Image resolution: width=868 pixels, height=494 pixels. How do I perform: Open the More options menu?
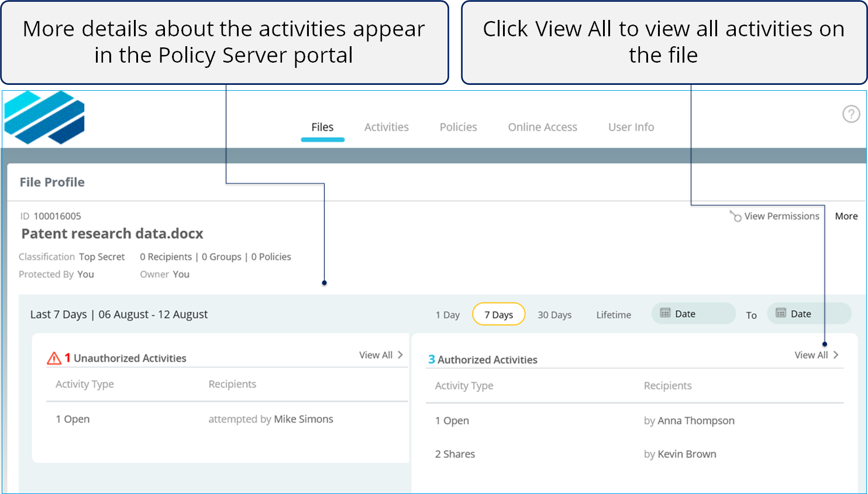click(846, 216)
